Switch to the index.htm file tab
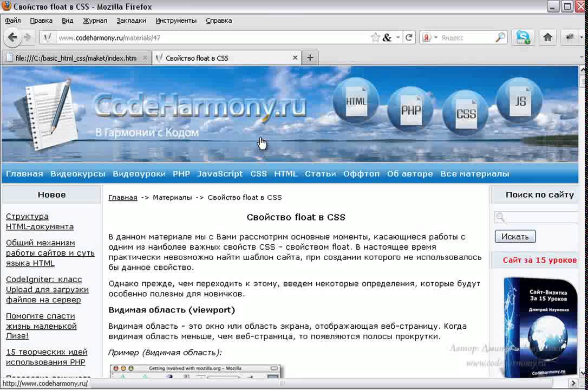The width and height of the screenshot is (588, 390). click(x=76, y=58)
